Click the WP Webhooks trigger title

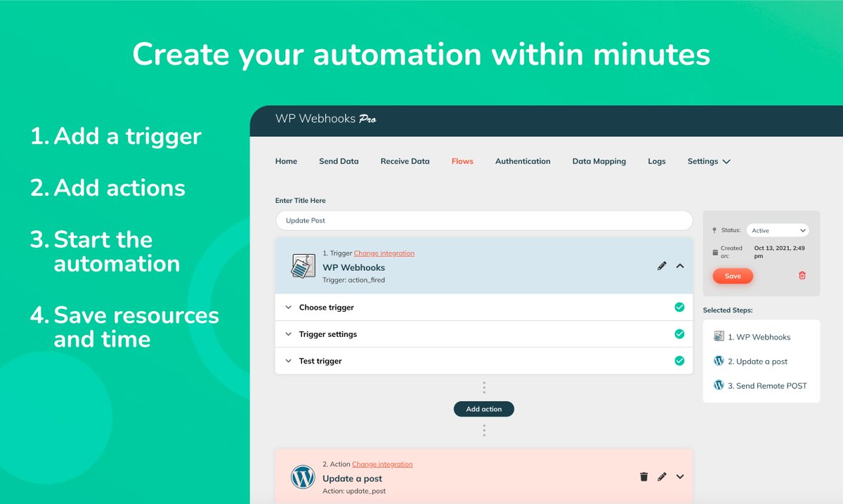coord(353,267)
